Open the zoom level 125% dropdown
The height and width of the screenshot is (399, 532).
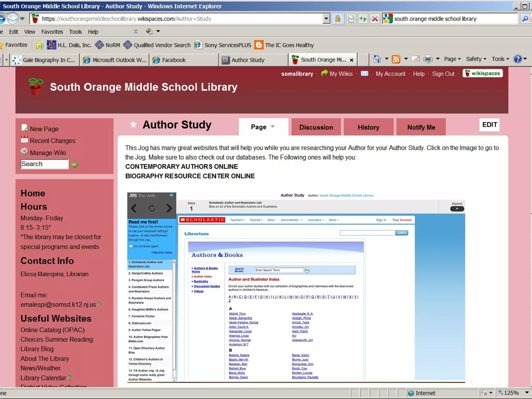pyautogui.click(x=527, y=393)
